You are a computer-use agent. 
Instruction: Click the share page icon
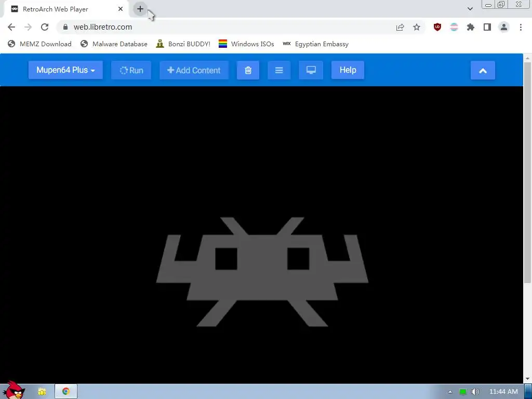click(400, 28)
